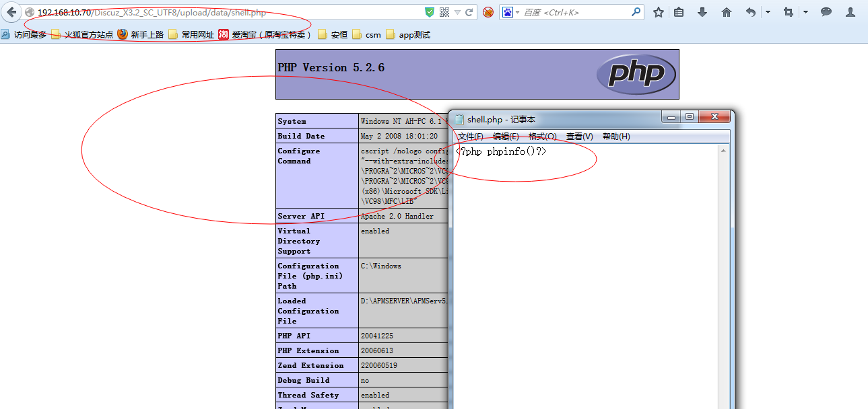The width and height of the screenshot is (868, 409).
Task: Click the 'Configure Command' row label
Action: (x=299, y=156)
